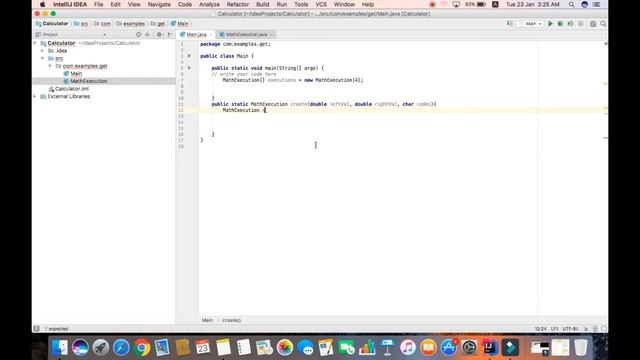640x360 pixels.
Task: Click examples breadcrumb in navigation bar
Action: [x=131, y=24]
